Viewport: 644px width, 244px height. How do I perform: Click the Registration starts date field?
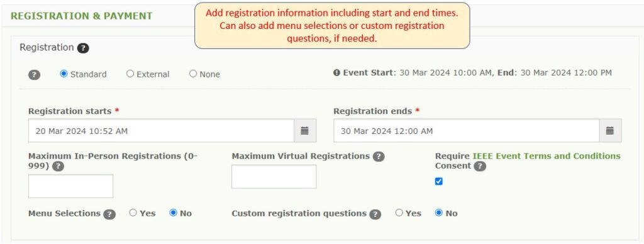(162, 131)
